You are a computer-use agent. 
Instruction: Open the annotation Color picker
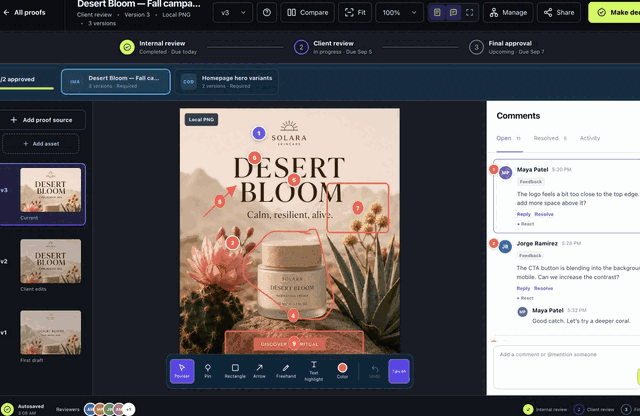coord(342,371)
